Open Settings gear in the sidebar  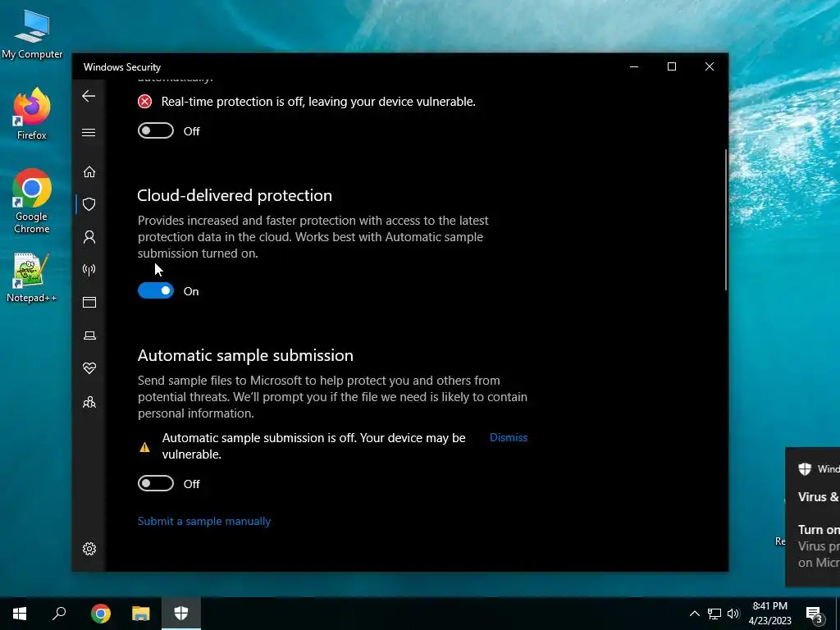(x=89, y=549)
